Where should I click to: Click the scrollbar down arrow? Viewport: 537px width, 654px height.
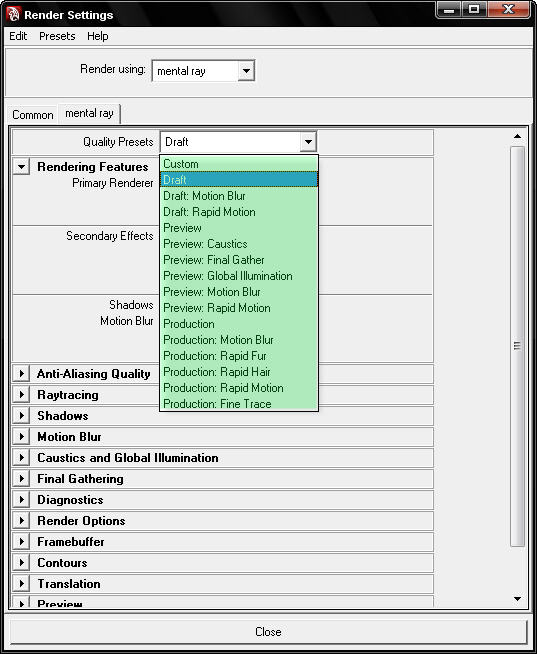517,599
